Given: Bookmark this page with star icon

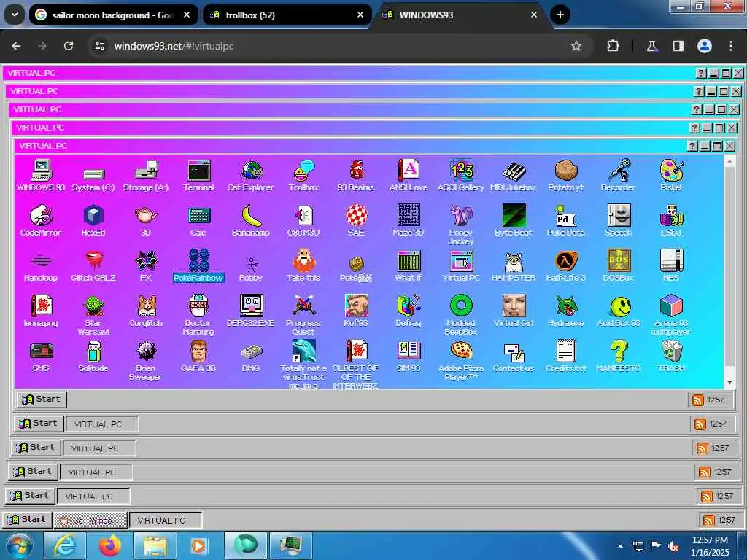Looking at the screenshot, I should click(x=576, y=46).
